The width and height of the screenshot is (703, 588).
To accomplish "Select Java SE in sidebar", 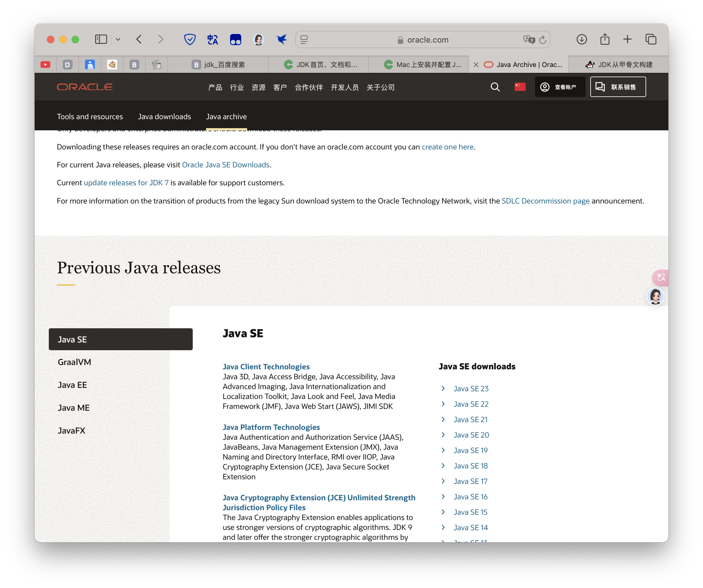I will 120,339.
